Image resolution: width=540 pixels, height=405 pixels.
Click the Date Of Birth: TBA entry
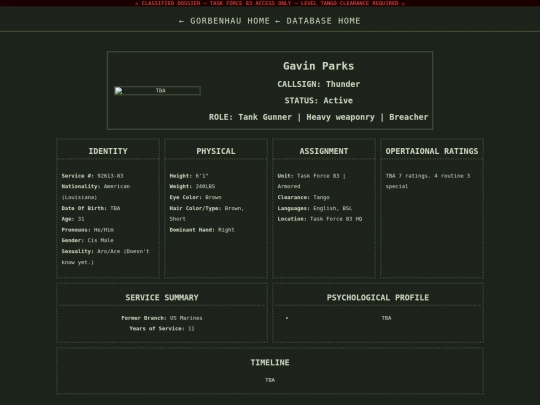(x=91, y=208)
